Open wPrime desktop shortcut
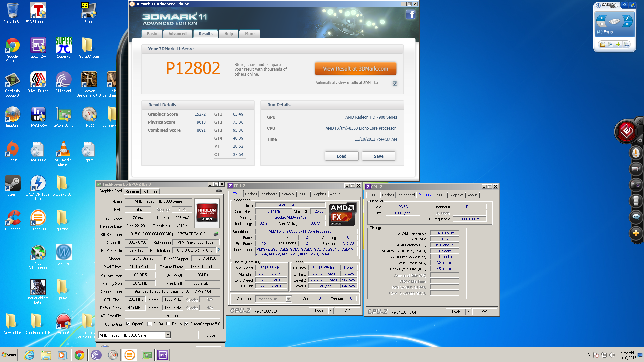The width and height of the screenshot is (644, 362). pos(63,255)
